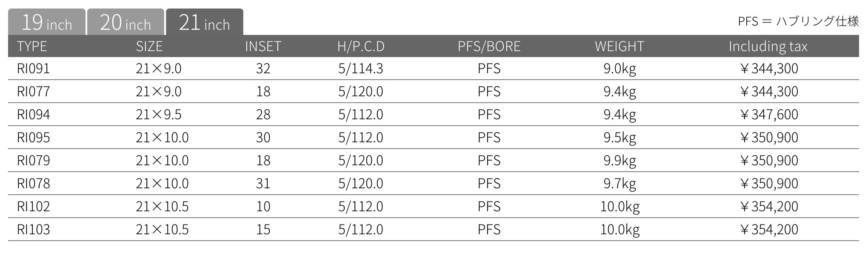The height and width of the screenshot is (253, 868).
Task: Click the RI094 model entry
Action: (34, 115)
